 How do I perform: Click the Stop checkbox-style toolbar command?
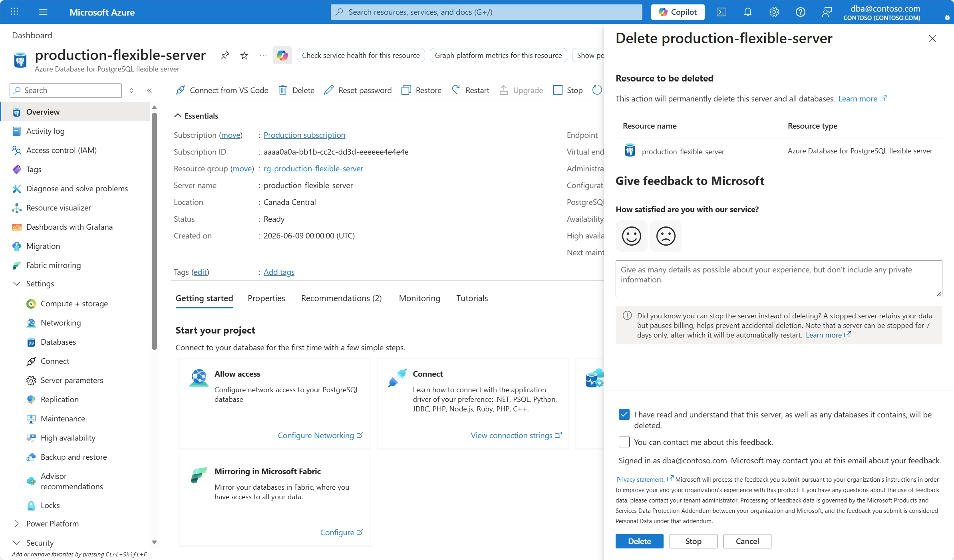tap(567, 90)
